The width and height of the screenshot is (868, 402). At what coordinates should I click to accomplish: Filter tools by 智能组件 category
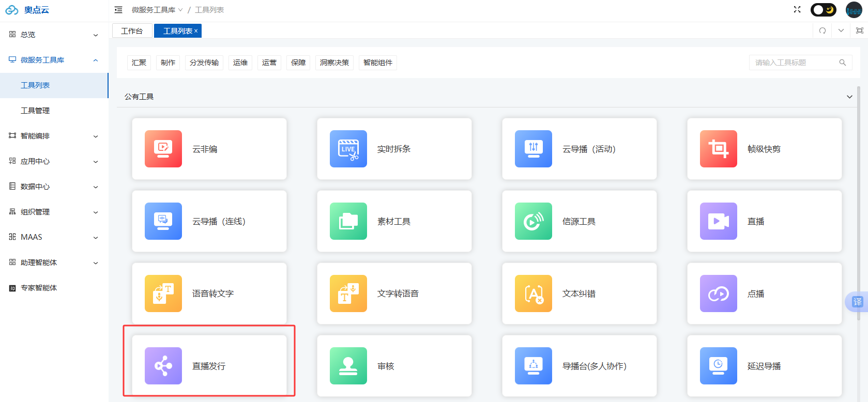coord(377,63)
